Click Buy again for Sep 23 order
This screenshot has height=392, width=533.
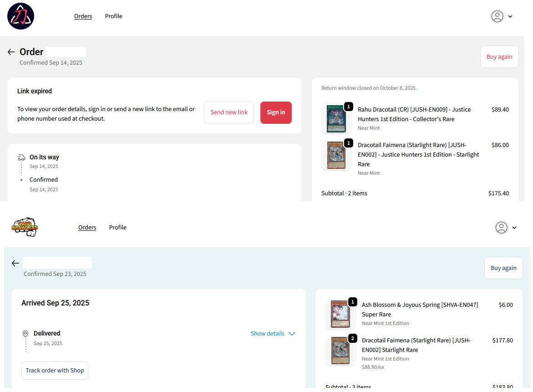(503, 268)
